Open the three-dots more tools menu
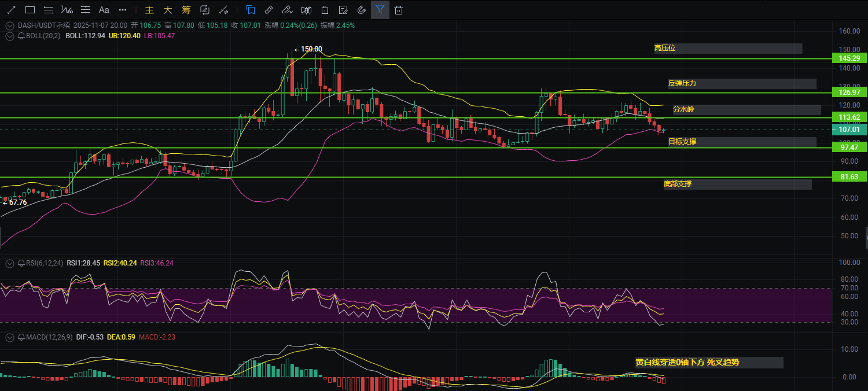 pyautogui.click(x=123, y=10)
